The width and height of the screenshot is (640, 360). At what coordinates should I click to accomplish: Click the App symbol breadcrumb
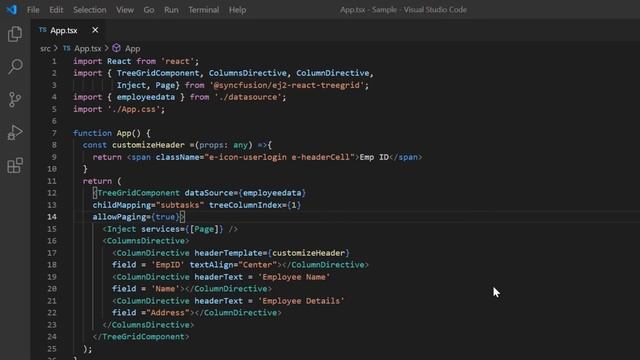pyautogui.click(x=132, y=49)
